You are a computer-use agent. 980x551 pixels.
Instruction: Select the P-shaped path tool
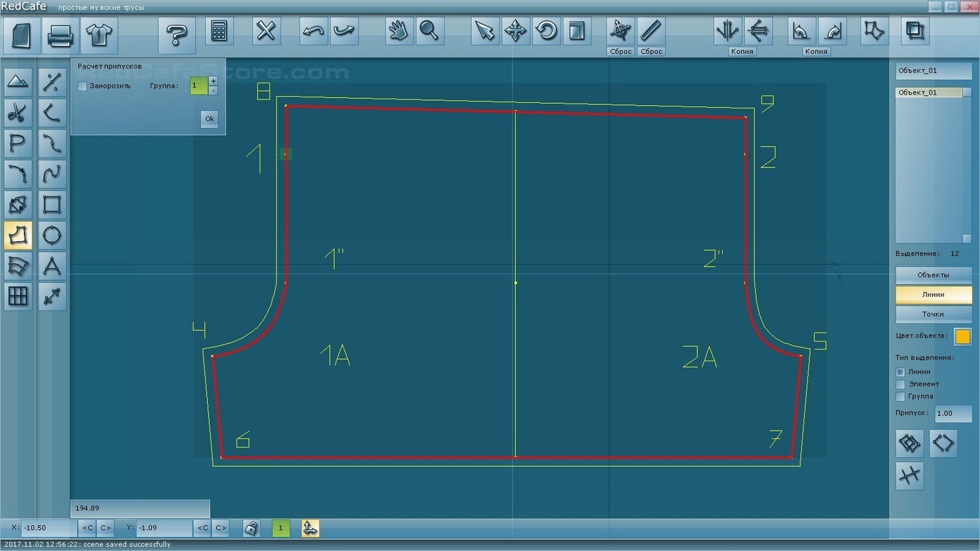pyautogui.click(x=18, y=144)
